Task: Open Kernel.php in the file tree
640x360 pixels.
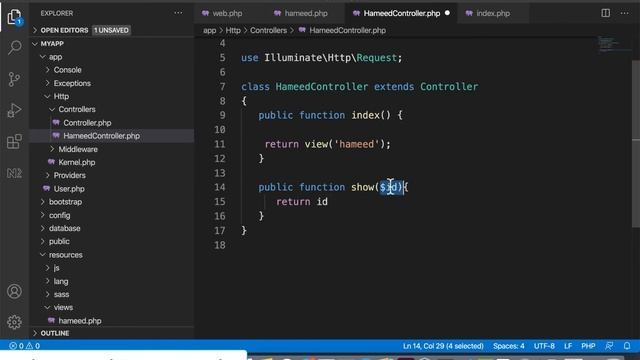Action: 77,162
